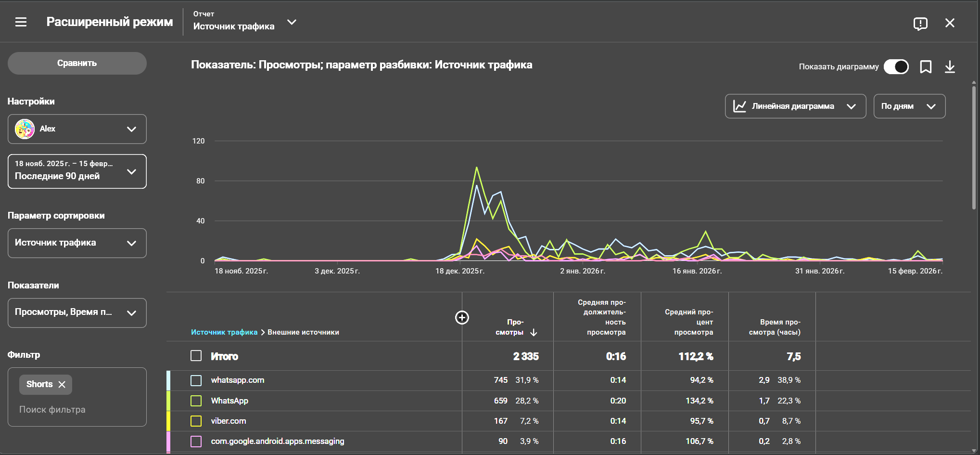Screen dimensions: 980x455
Task: Sort by 'Время просмотра (часы)' header
Action: click(775, 327)
